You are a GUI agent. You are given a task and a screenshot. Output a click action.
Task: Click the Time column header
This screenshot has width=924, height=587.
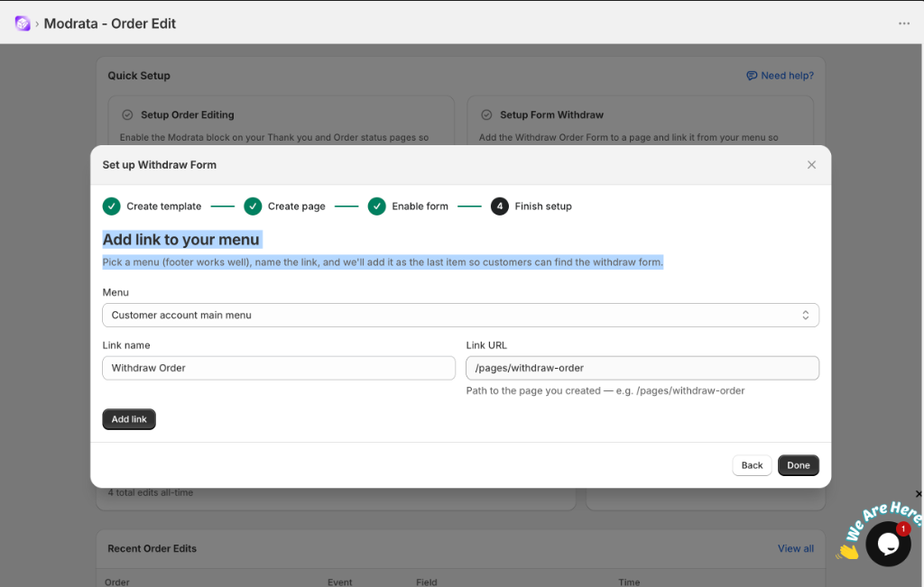coord(629,582)
